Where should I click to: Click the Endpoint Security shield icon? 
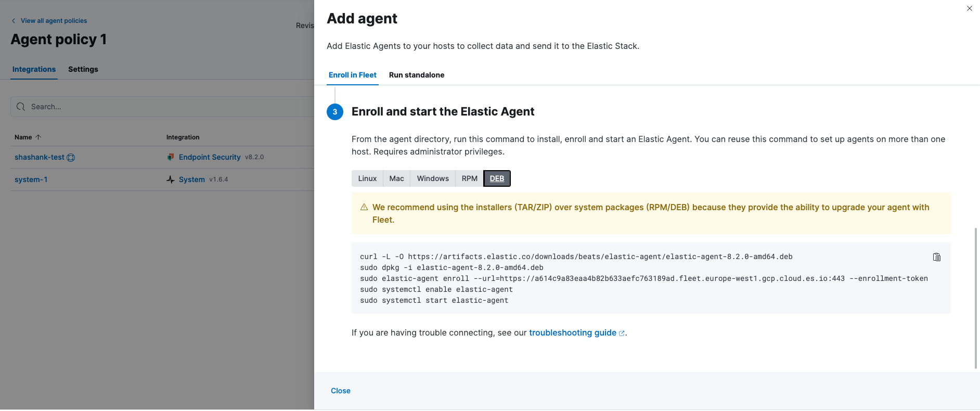171,157
